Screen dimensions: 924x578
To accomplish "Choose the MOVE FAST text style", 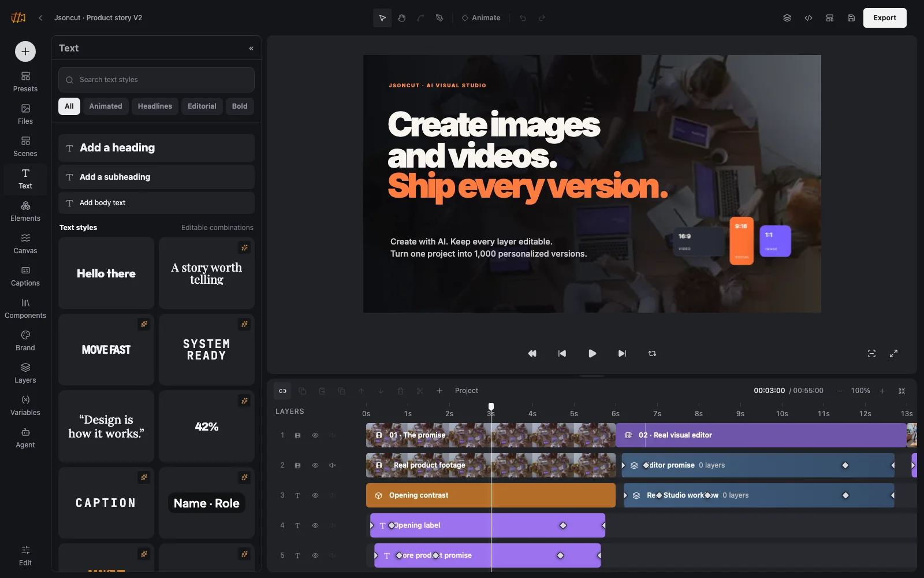I will click(x=106, y=350).
